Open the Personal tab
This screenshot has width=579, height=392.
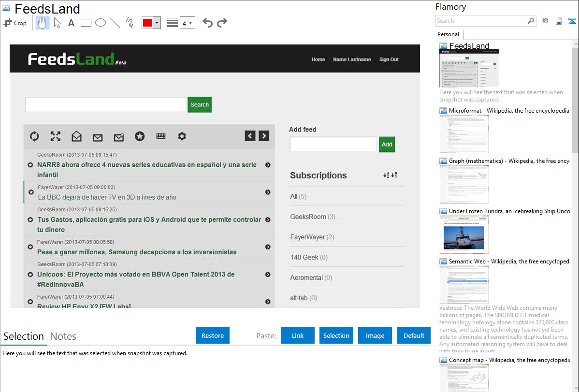tap(449, 34)
